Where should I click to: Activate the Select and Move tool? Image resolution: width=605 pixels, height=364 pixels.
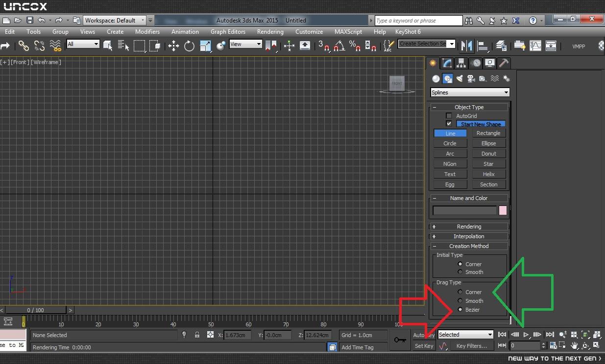point(173,45)
